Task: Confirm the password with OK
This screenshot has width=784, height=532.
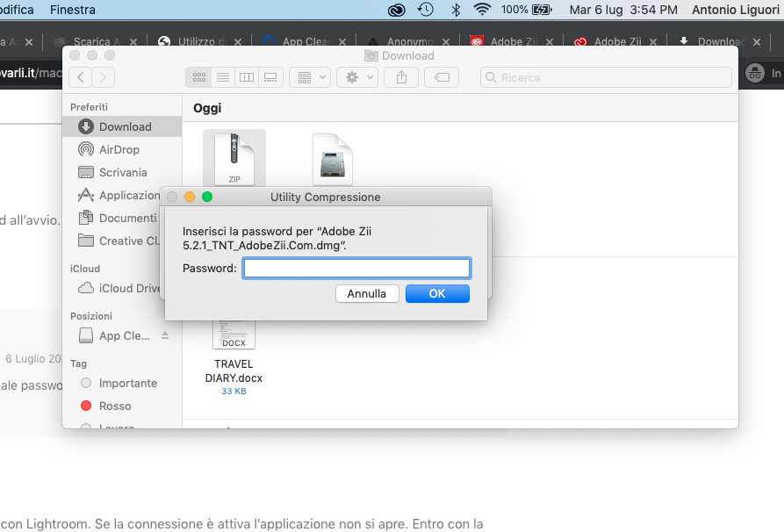Action: pyautogui.click(x=437, y=293)
